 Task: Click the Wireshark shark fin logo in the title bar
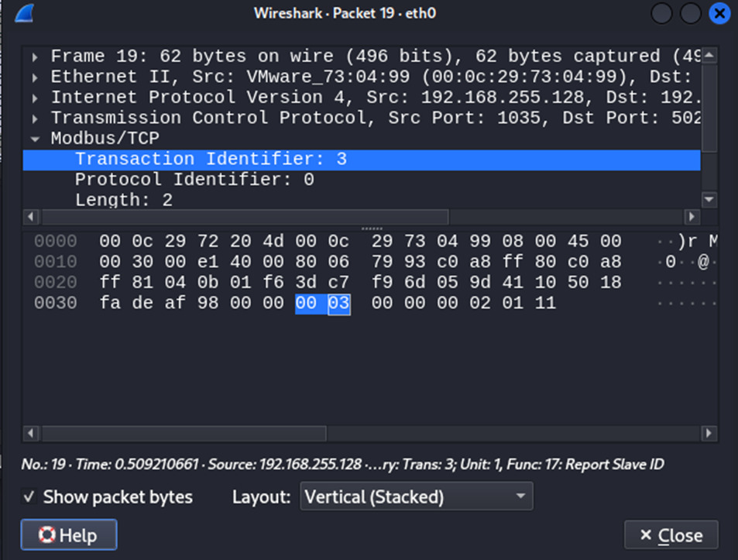tap(22, 13)
